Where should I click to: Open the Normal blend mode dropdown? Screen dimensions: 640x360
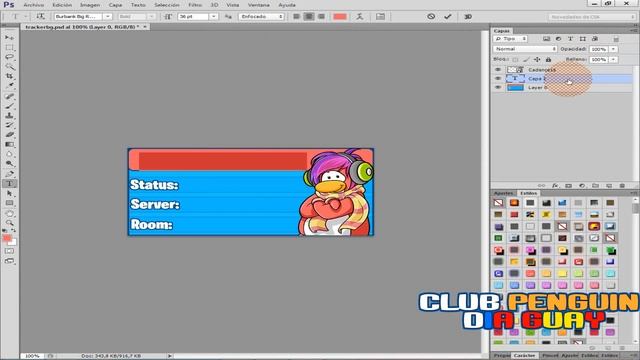525,49
